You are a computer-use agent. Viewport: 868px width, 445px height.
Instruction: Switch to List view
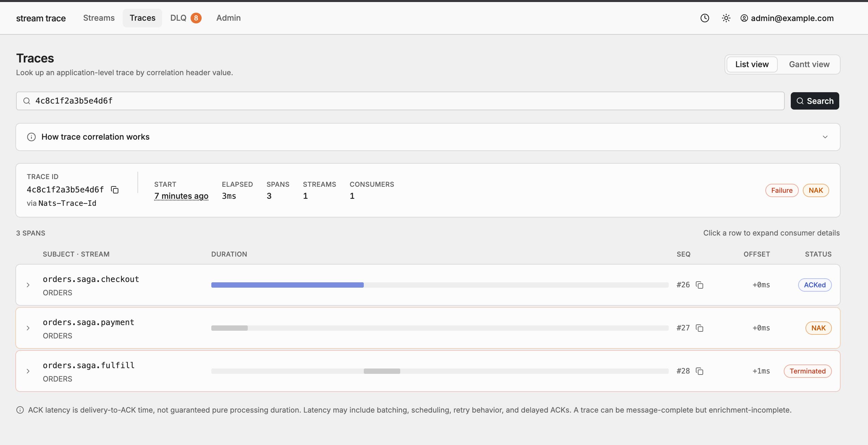[x=752, y=64]
